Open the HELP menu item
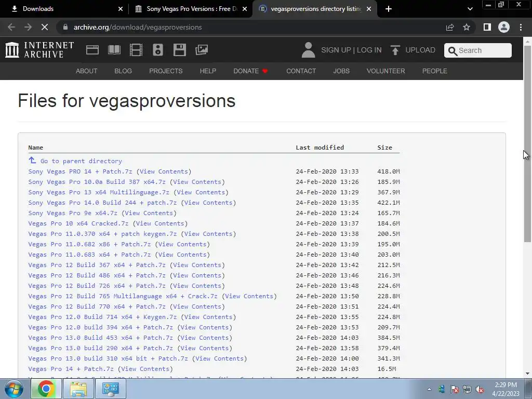 [208, 71]
